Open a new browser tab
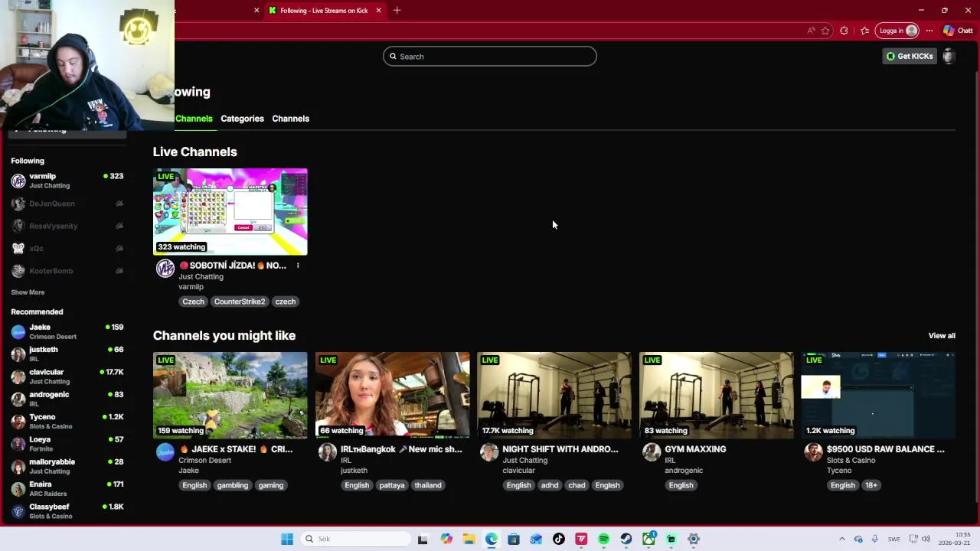Screen dimensions: 980x551 point(397,10)
